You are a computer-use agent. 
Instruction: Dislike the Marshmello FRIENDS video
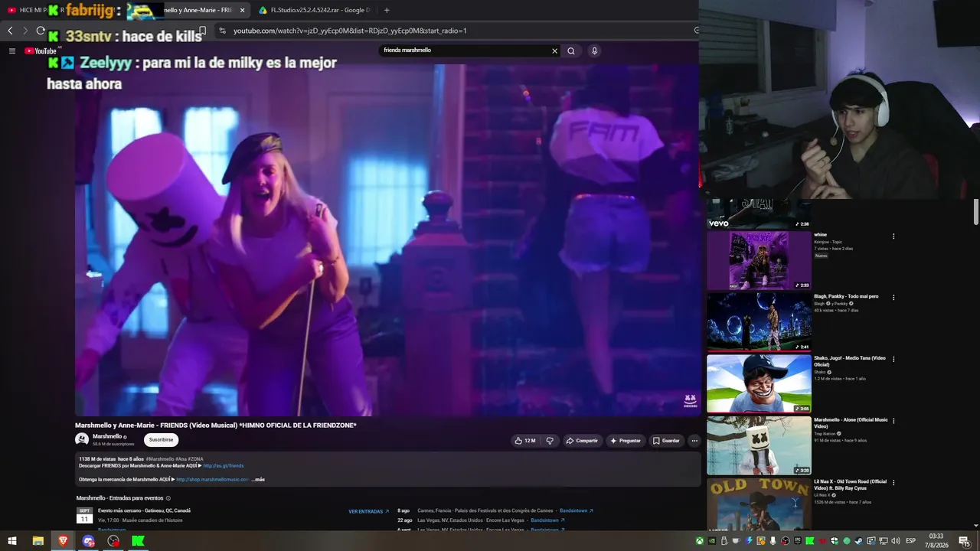tap(550, 441)
